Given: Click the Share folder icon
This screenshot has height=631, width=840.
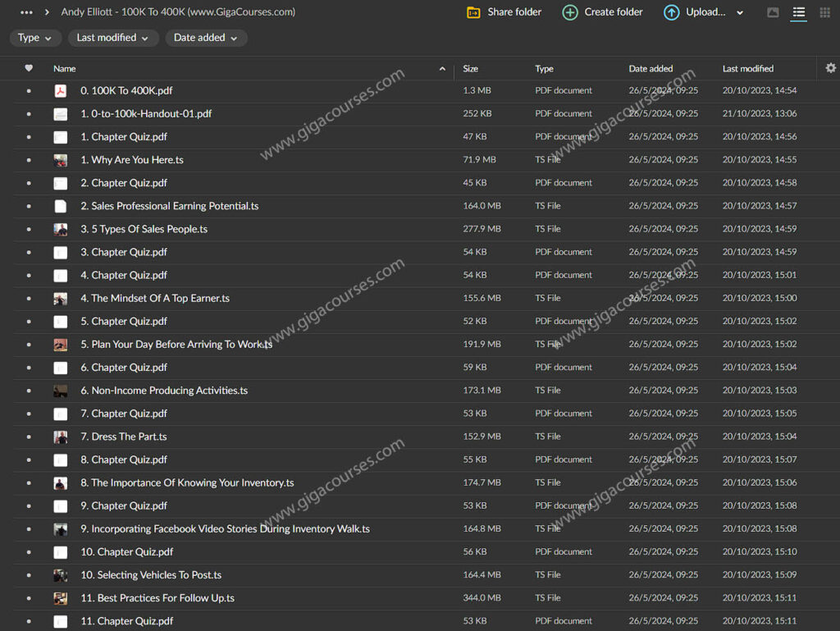Looking at the screenshot, I should pyautogui.click(x=473, y=12).
